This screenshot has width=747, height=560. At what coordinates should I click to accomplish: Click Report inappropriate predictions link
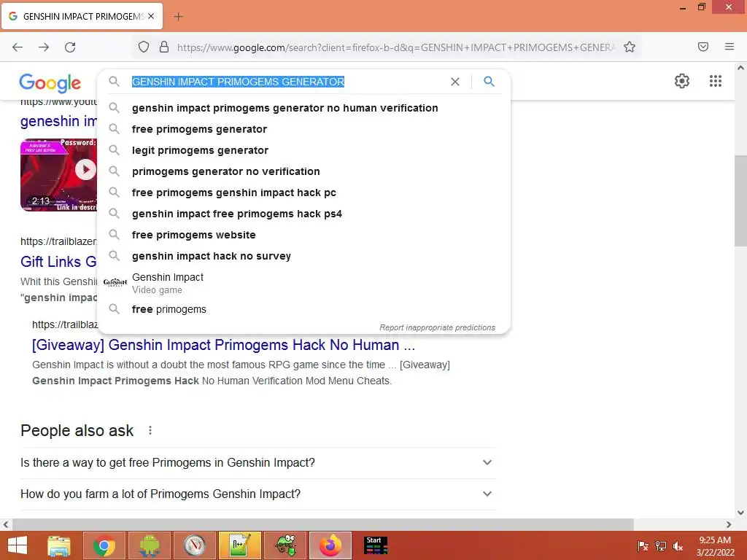437,327
